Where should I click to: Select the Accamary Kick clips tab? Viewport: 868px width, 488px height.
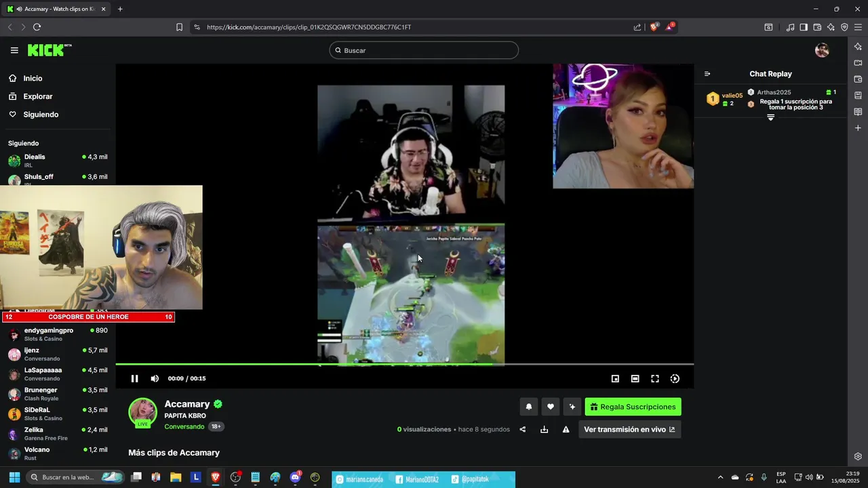click(x=56, y=9)
